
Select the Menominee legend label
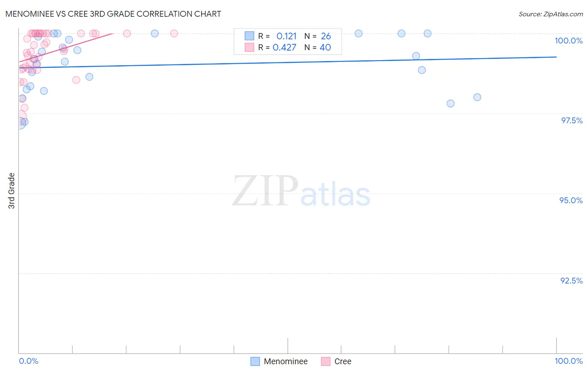[x=286, y=361]
